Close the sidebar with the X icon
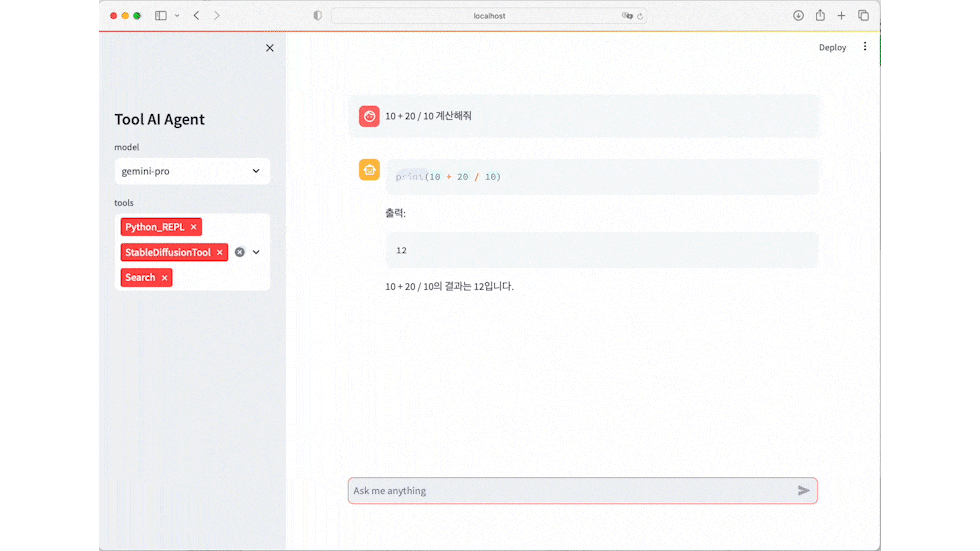Viewport: 980px width, 551px height. point(269,48)
